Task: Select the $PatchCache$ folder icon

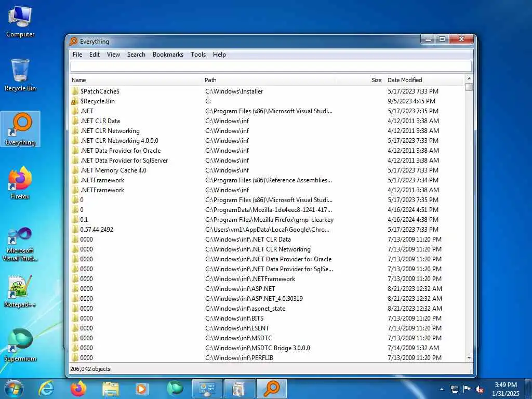Action: point(75,91)
